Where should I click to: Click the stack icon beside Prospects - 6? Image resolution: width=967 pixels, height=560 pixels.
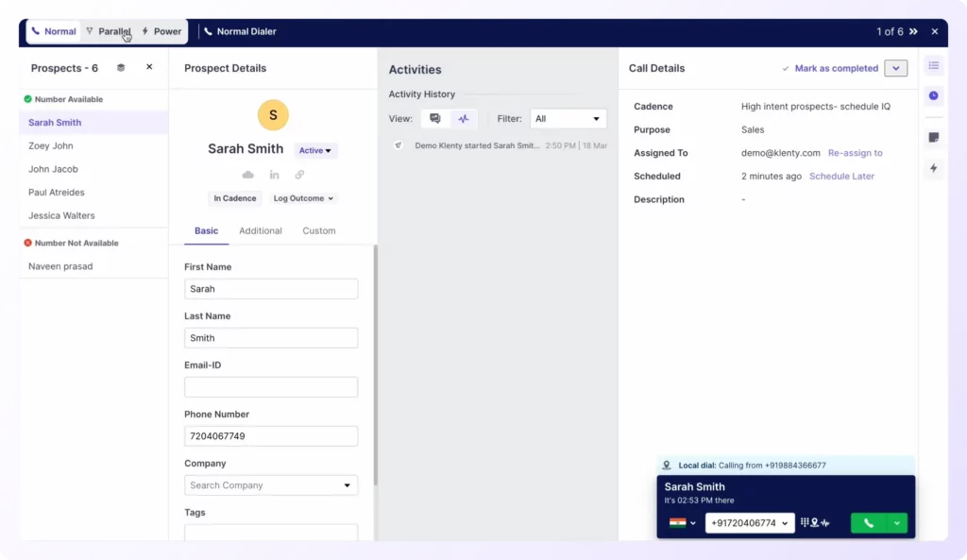(x=120, y=67)
